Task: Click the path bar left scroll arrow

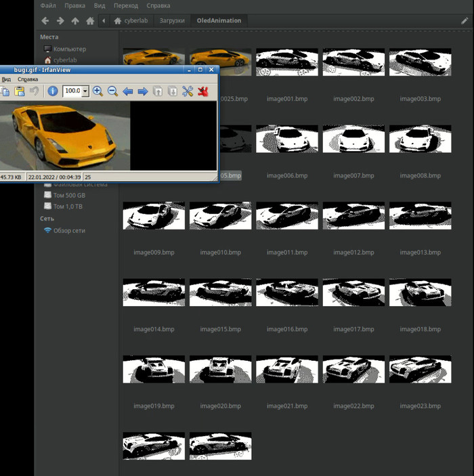Action: tap(104, 20)
